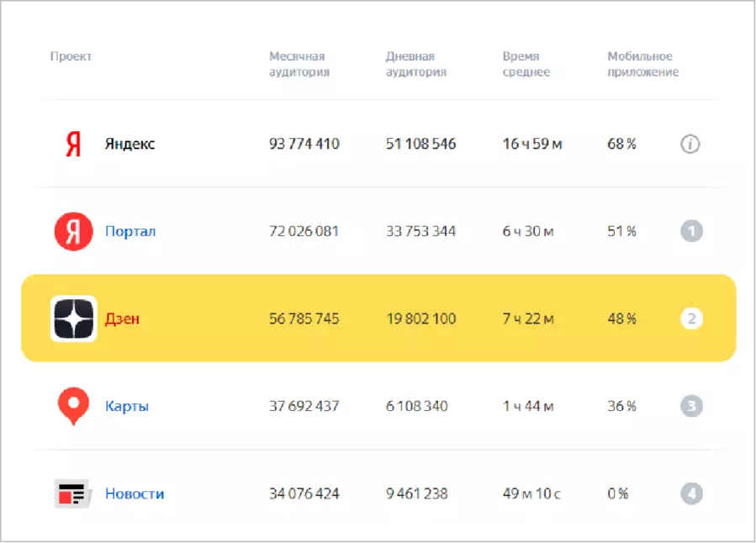Select the value 6 108 340
The width and height of the screenshot is (756, 543).
coord(417,406)
